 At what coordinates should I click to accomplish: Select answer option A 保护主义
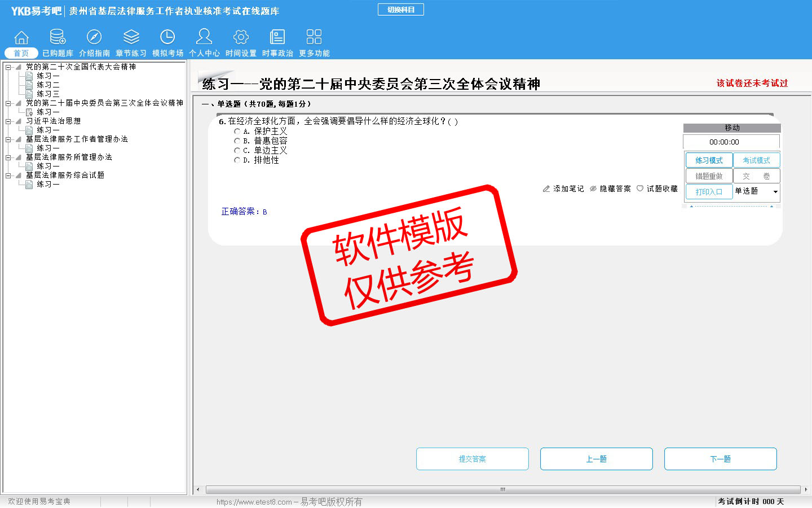pyautogui.click(x=237, y=132)
